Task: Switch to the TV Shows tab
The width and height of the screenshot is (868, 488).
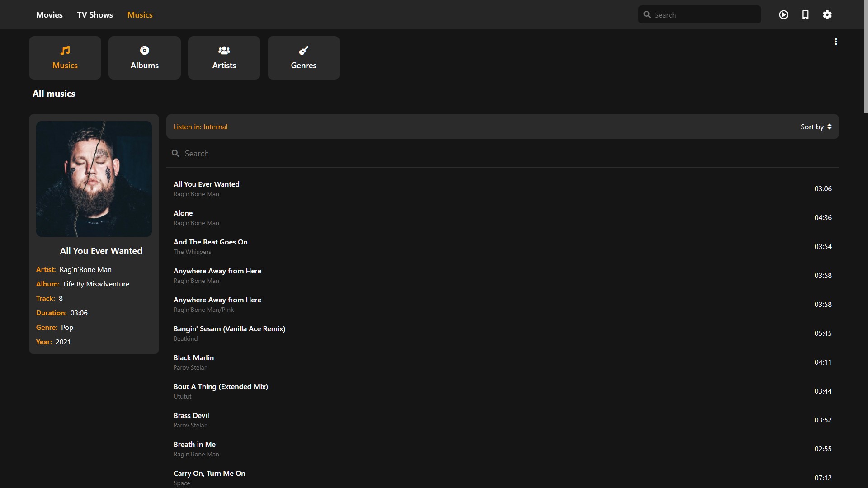Action: tap(95, 15)
